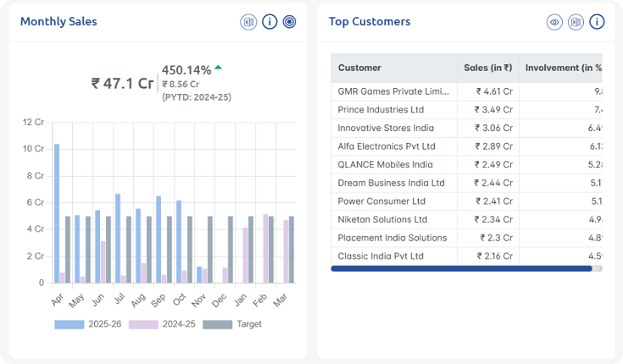Toggle Top Customers eye view icon

click(555, 22)
